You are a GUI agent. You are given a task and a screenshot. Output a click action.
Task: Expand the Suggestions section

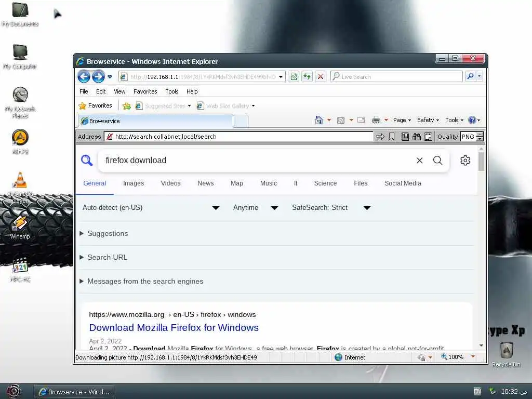click(x=104, y=233)
